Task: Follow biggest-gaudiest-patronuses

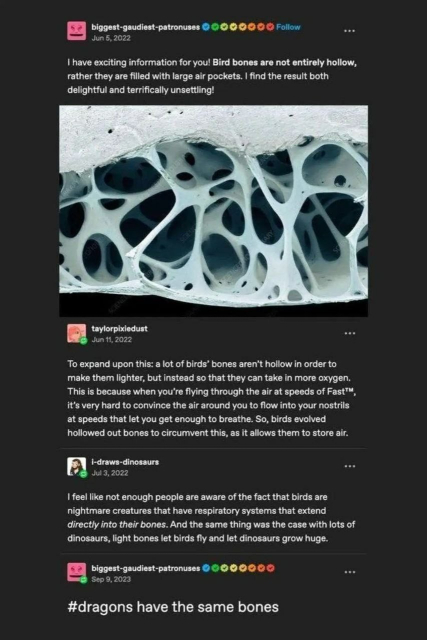Action: pos(288,27)
